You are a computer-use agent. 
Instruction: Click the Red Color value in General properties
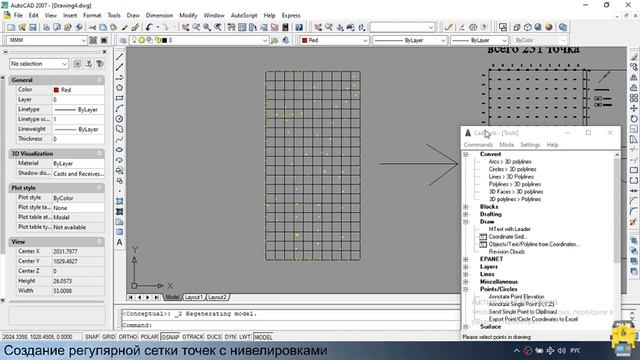[x=78, y=90]
